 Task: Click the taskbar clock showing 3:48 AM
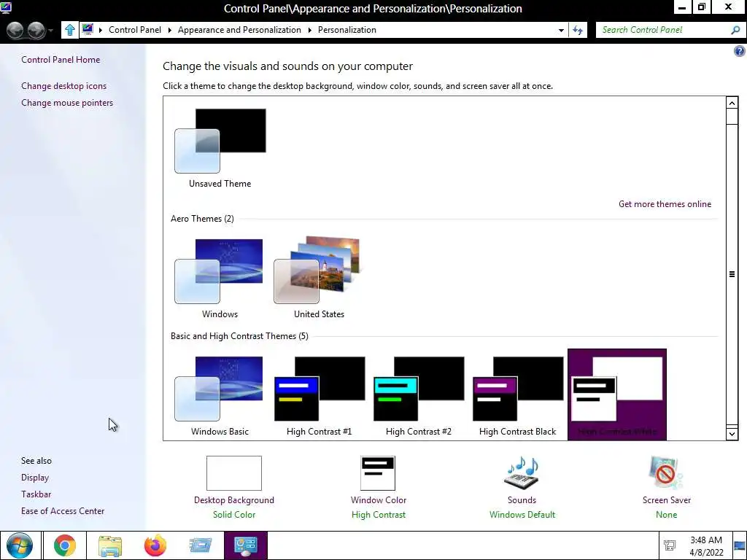pyautogui.click(x=707, y=545)
